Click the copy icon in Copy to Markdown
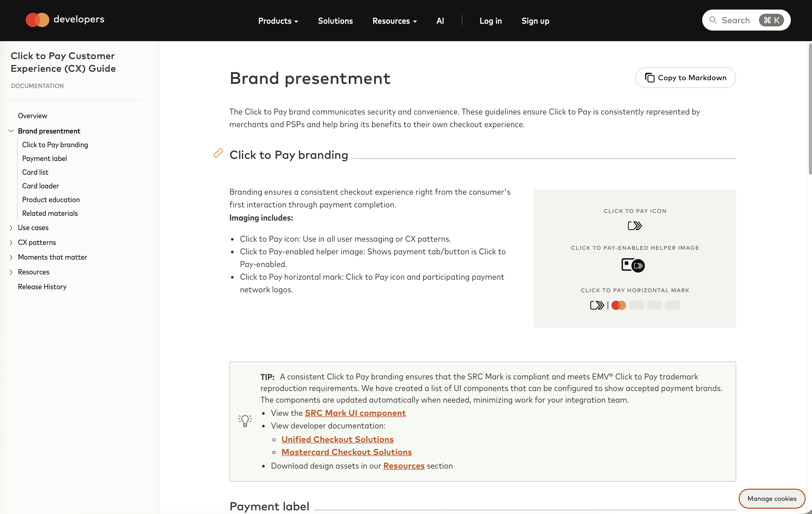The height and width of the screenshot is (514, 812). [x=649, y=78]
